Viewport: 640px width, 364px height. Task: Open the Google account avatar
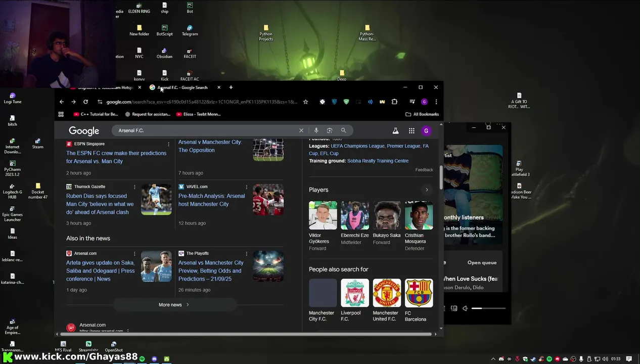click(426, 131)
